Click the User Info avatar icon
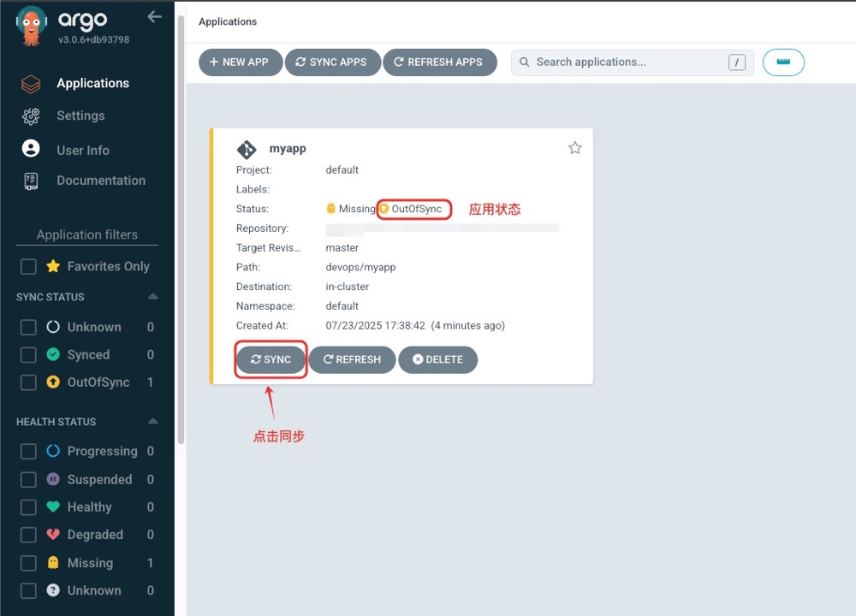This screenshot has width=856, height=616. pos(31,149)
